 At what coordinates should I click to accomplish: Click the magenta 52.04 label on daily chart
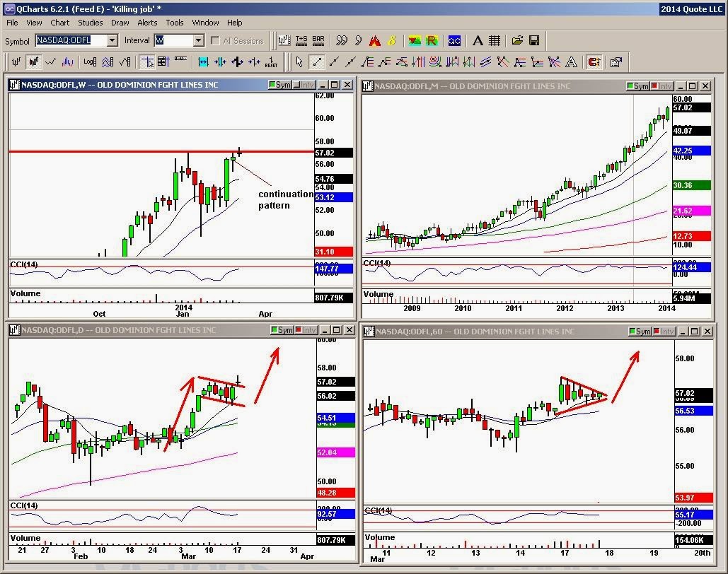(x=335, y=452)
